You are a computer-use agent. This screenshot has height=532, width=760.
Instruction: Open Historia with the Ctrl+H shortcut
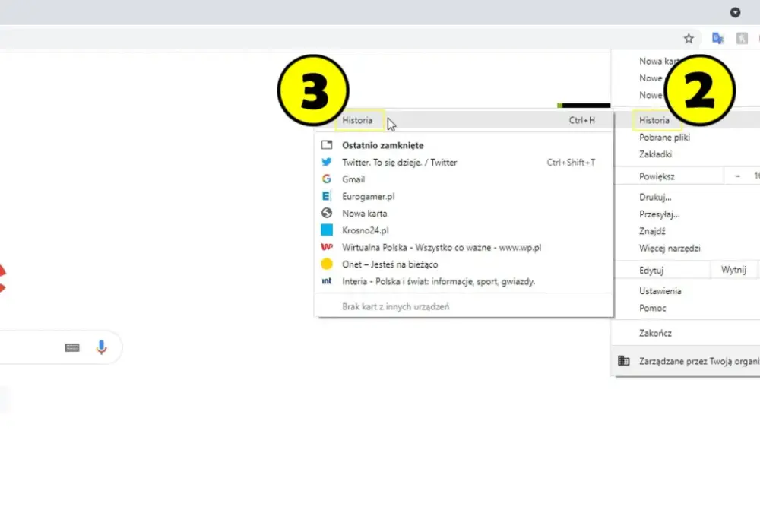(x=464, y=120)
